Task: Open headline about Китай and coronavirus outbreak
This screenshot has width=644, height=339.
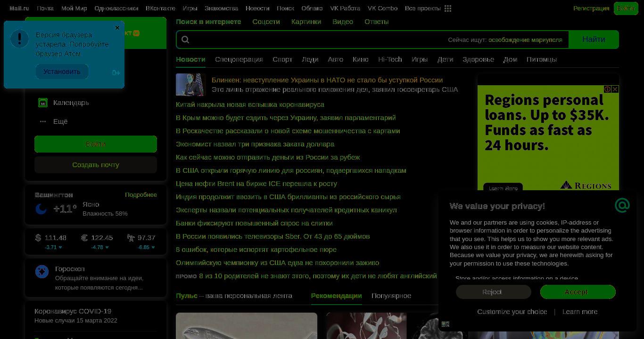Action: [x=250, y=105]
